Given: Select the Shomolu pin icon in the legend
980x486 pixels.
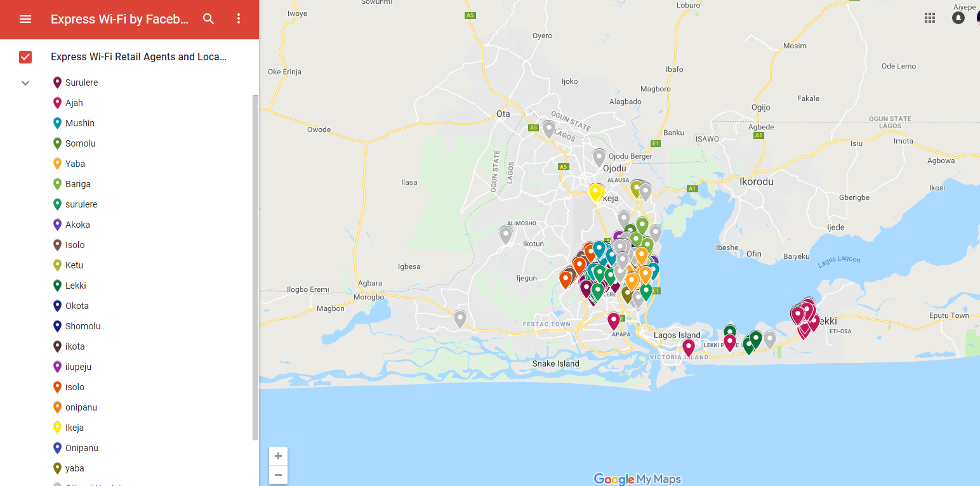Looking at the screenshot, I should click(x=57, y=326).
